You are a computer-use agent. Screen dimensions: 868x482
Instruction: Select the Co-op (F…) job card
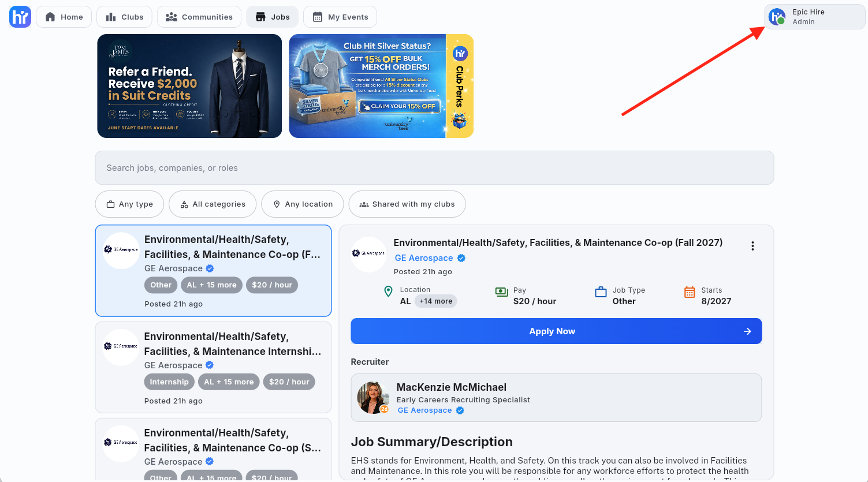pos(213,271)
